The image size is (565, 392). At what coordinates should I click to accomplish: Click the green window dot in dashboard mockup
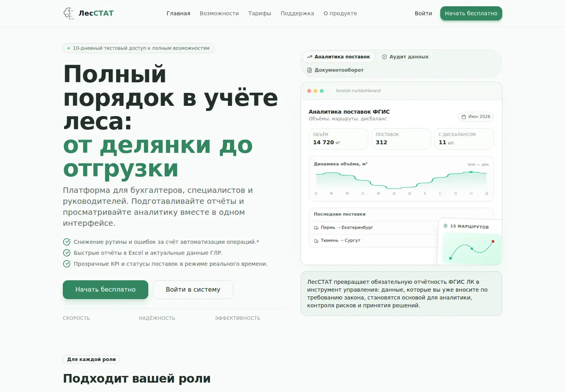pos(322,91)
